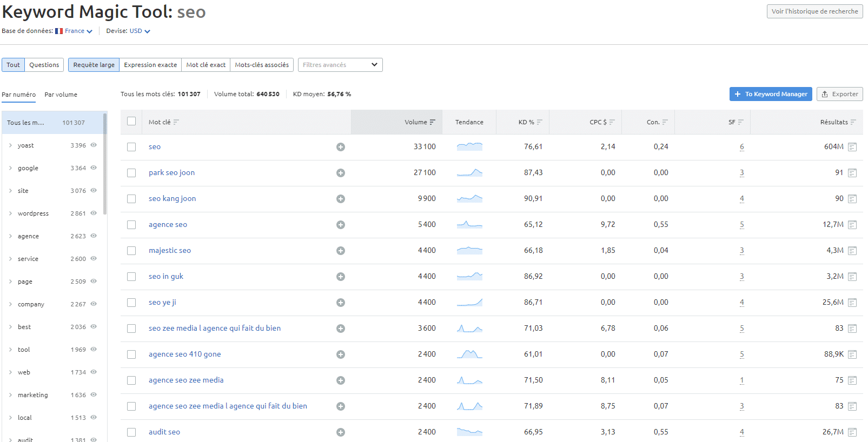Sort groups Par numéro

point(19,95)
